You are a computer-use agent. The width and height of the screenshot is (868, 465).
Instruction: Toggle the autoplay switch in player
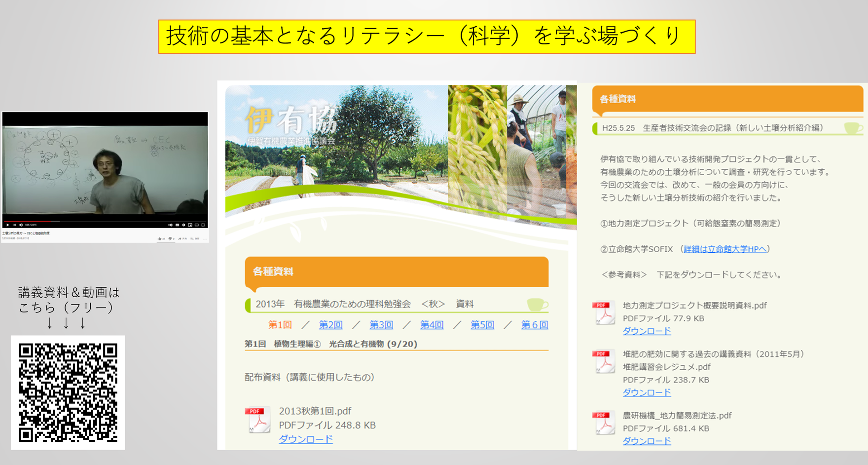(170, 225)
